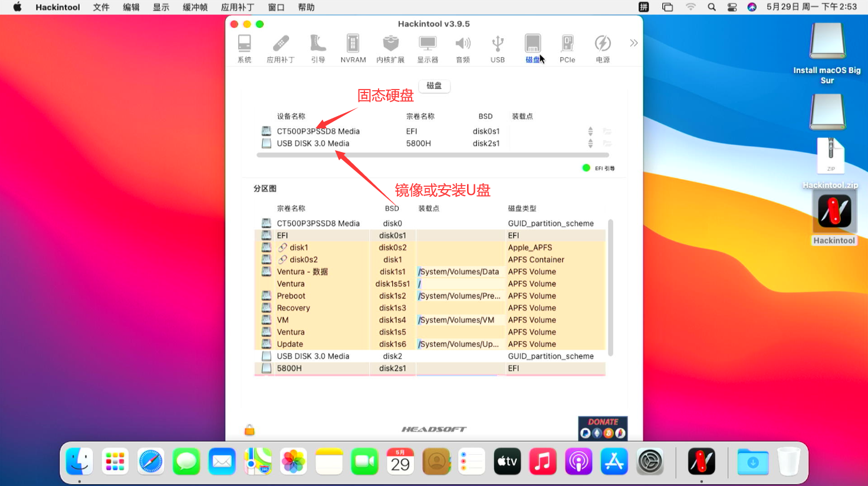Select the Preboot volume row
Viewport: 868px width, 486px height.
pyautogui.click(x=430, y=296)
